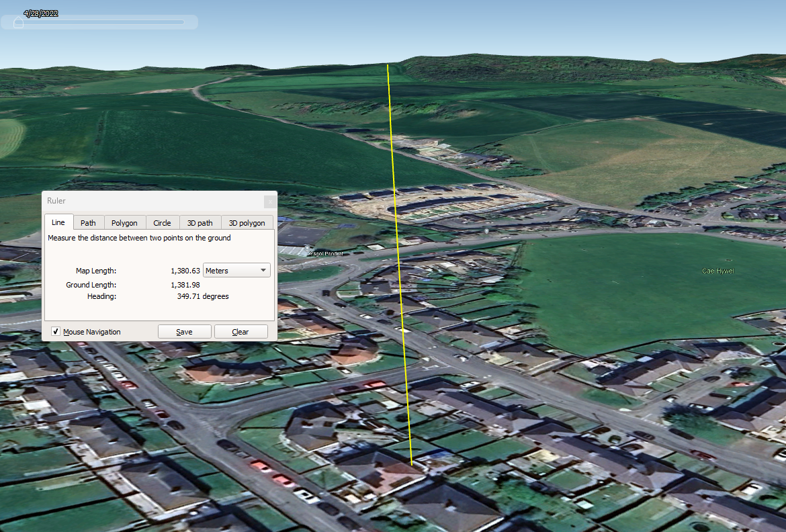
Task: Close the Ruler dialog
Action: click(x=269, y=202)
